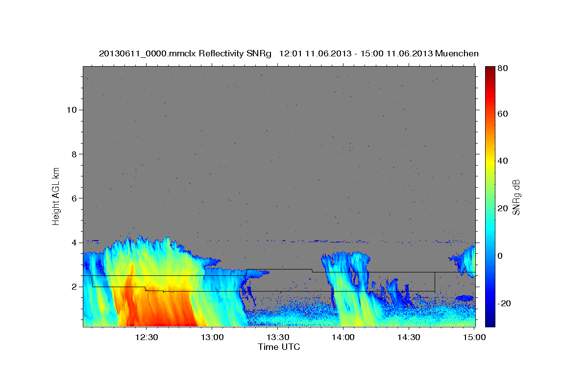Click the height tick label 4
This screenshot has width=588, height=392.
pyautogui.click(x=75, y=243)
